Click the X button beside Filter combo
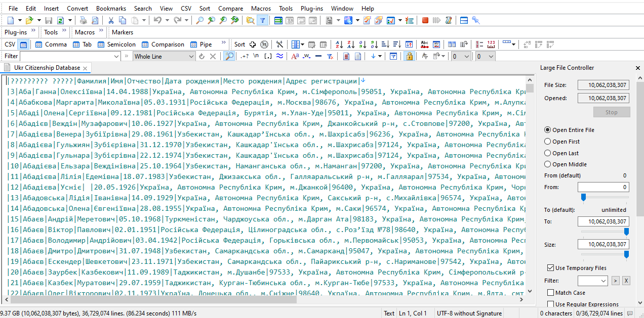Viewport: 644px width, 318px height. click(626, 281)
